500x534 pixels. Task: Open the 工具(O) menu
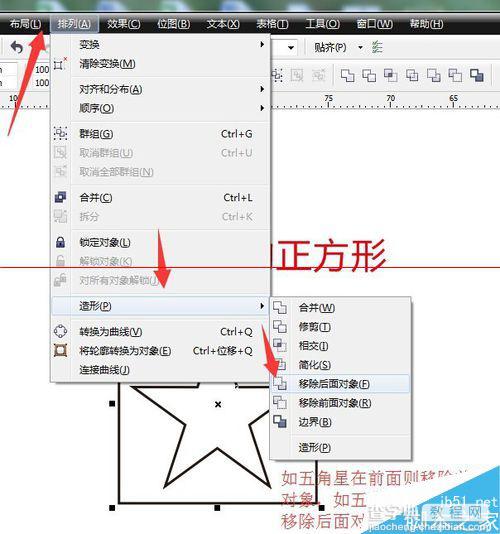coord(323,24)
